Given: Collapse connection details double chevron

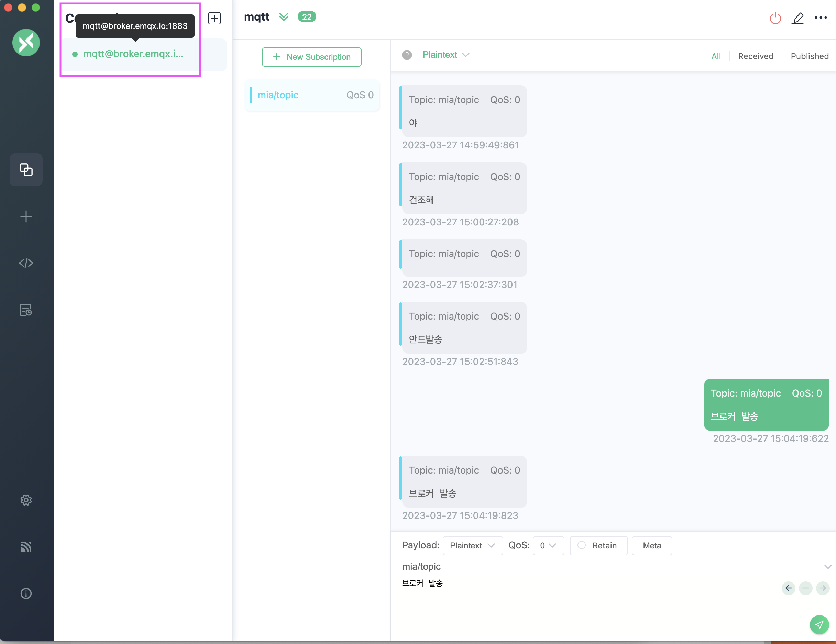Looking at the screenshot, I should (x=284, y=17).
